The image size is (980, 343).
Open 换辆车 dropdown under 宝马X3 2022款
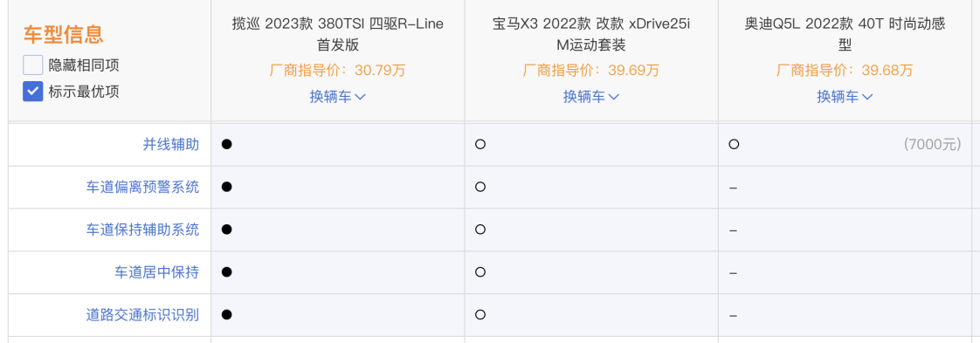(591, 97)
